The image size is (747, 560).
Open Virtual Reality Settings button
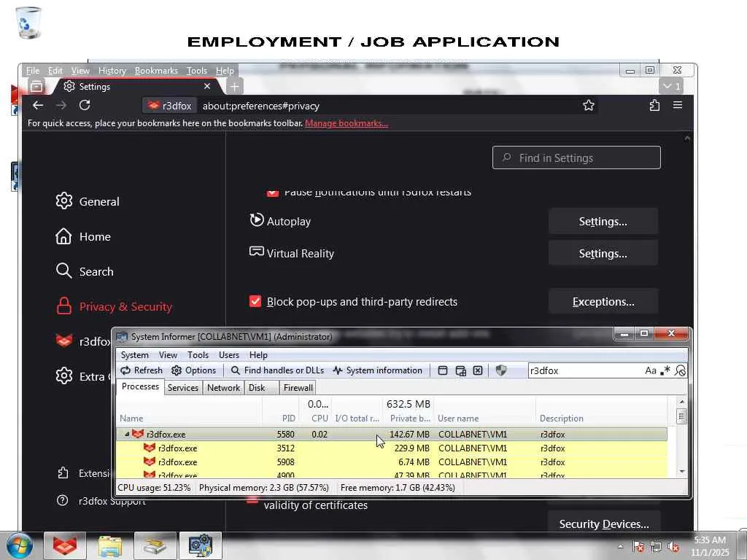[603, 253]
